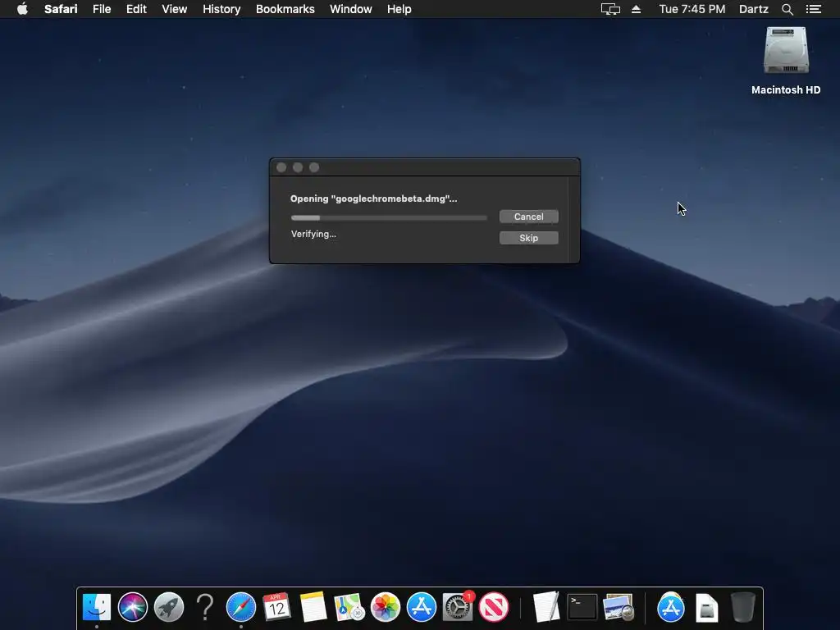This screenshot has height=630, width=840.
Task: Open Macintosh HD drive on desktop
Action: [x=786, y=60]
